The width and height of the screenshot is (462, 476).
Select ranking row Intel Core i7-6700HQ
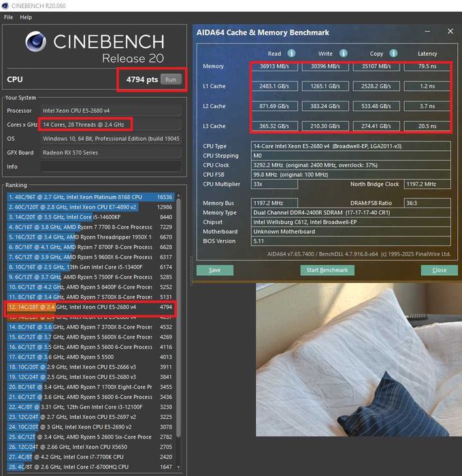tap(90, 467)
